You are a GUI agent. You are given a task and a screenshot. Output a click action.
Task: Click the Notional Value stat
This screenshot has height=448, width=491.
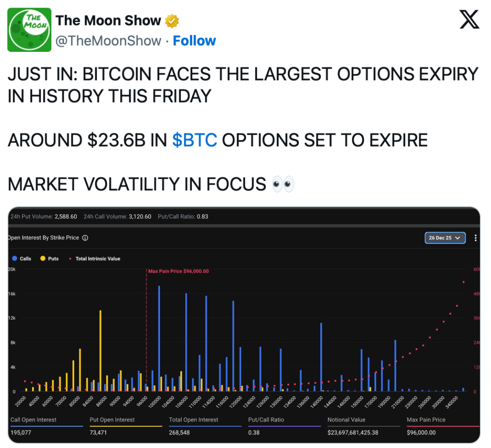pyautogui.click(x=347, y=420)
